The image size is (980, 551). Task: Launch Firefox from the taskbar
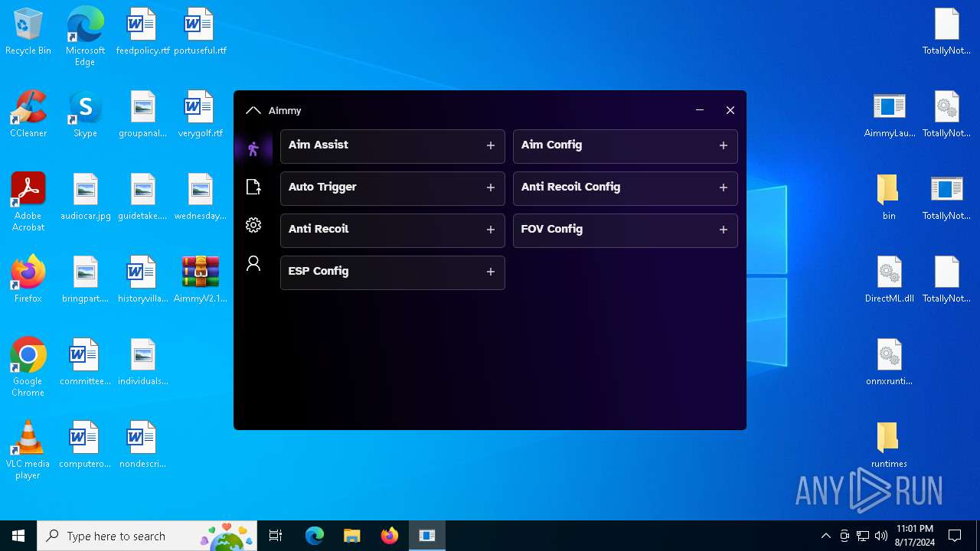390,536
